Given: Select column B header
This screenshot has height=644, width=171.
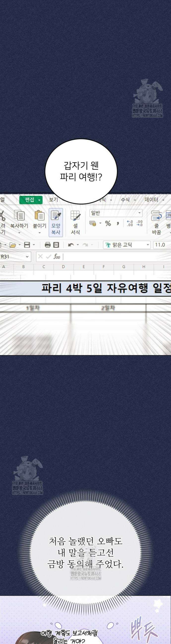Looking at the screenshot, I should tap(24, 267).
